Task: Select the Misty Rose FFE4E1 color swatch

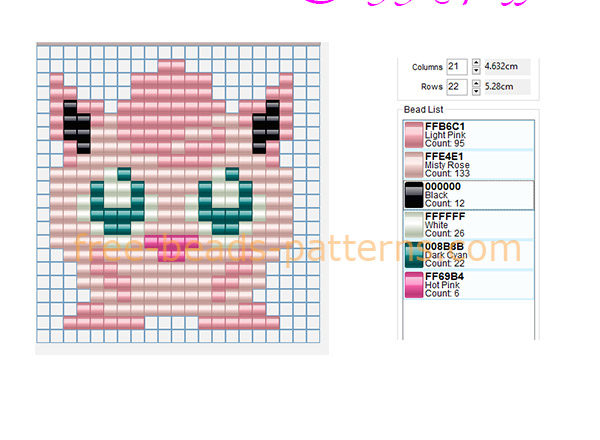Action: (x=414, y=165)
